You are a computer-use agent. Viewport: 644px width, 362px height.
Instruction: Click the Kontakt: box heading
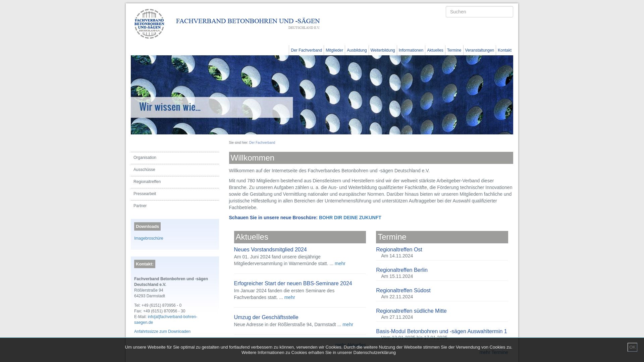tap(145, 264)
